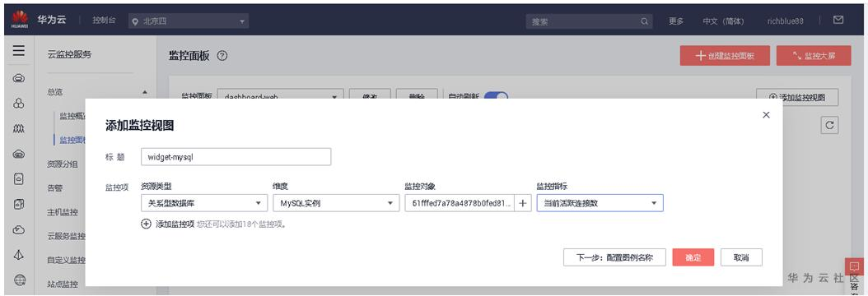Viewport: 868px width, 296px height.
Task: Open the globe icon in left sidebar
Action: click(x=20, y=280)
